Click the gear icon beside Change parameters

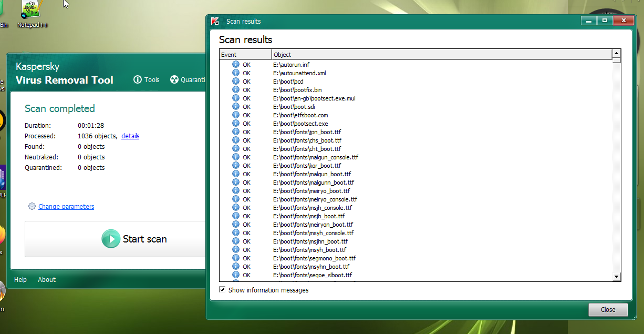pos(32,207)
